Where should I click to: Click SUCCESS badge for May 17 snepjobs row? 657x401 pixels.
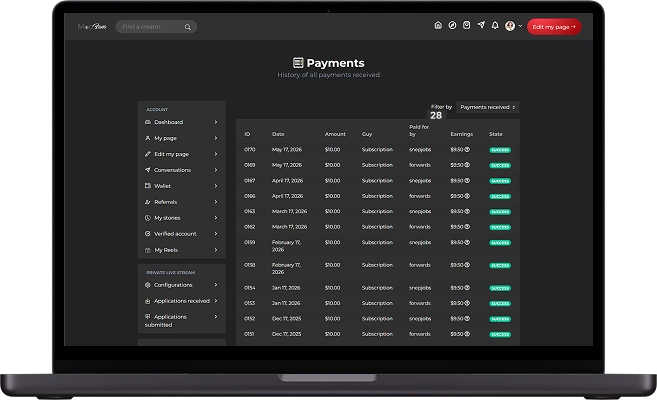(500, 150)
